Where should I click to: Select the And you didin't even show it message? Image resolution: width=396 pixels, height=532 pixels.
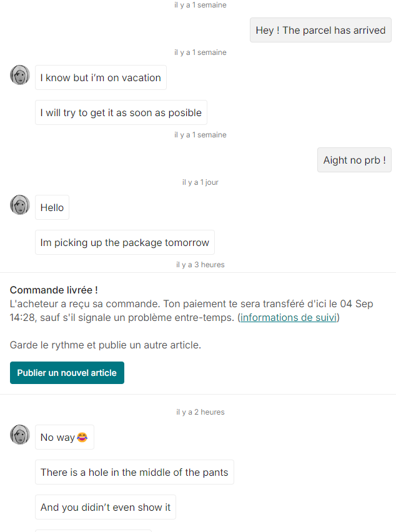point(105,507)
